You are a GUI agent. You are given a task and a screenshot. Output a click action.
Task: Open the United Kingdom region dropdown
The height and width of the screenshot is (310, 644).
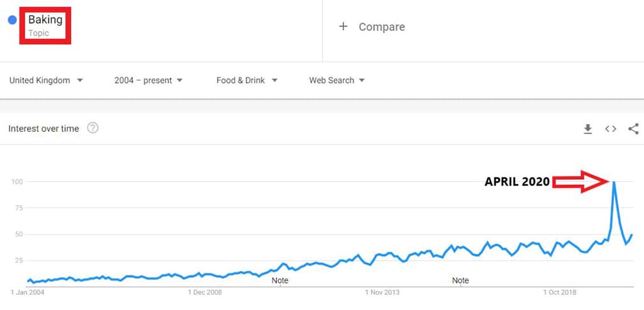[x=46, y=80]
